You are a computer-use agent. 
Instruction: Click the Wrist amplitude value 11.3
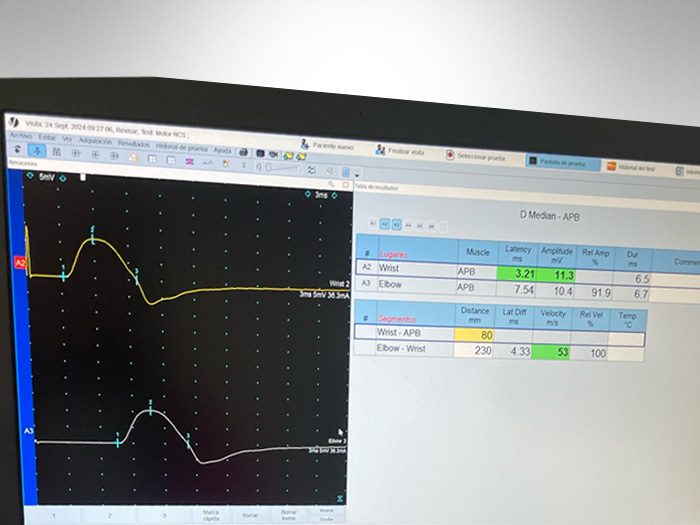(557, 275)
